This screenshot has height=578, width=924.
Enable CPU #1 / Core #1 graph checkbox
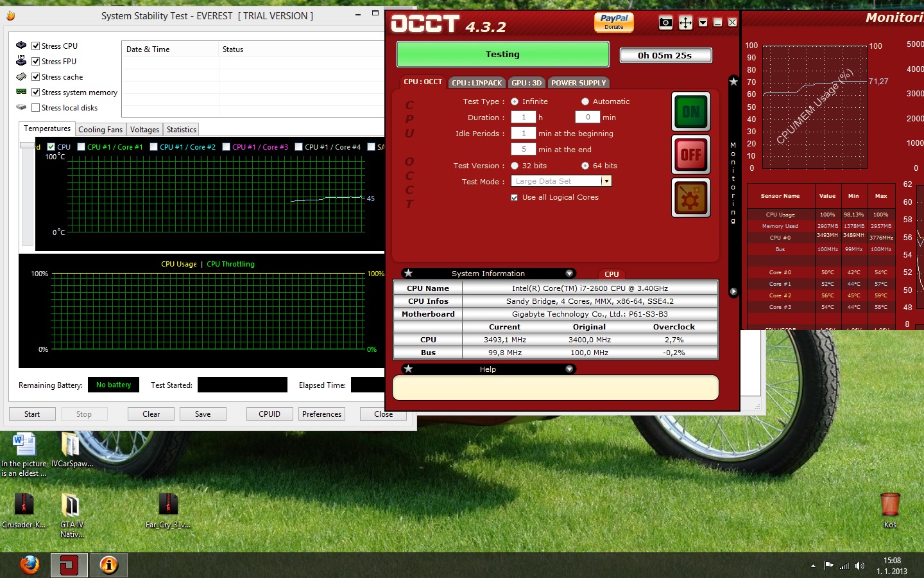[81, 146]
